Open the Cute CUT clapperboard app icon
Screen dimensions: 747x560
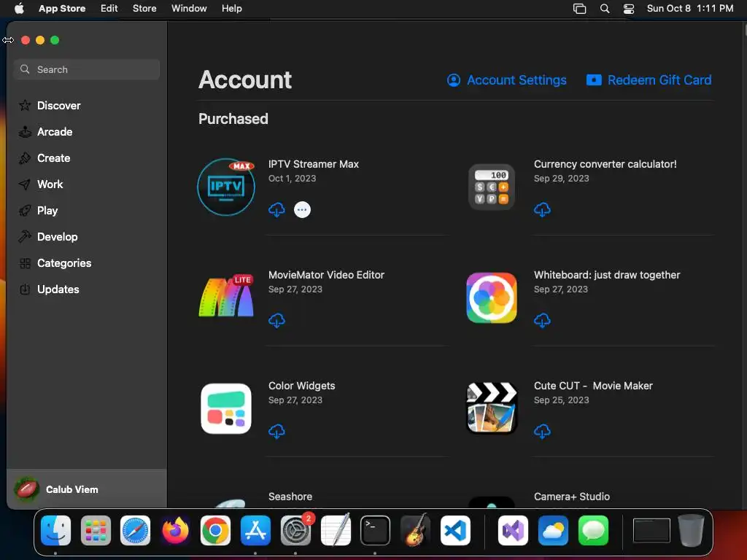coord(492,408)
